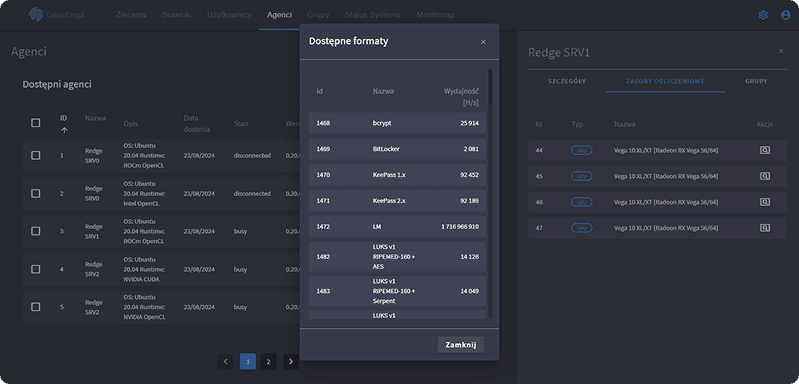Inspect GPU row 47 with magnifier icon
Viewport: 799px width, 384px height.
(x=764, y=228)
